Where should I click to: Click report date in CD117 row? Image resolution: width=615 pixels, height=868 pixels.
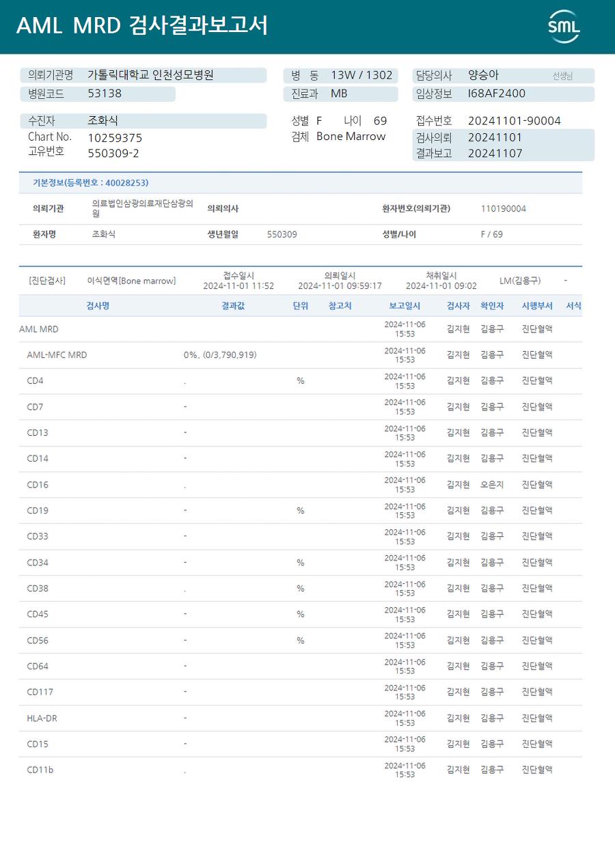click(405, 692)
